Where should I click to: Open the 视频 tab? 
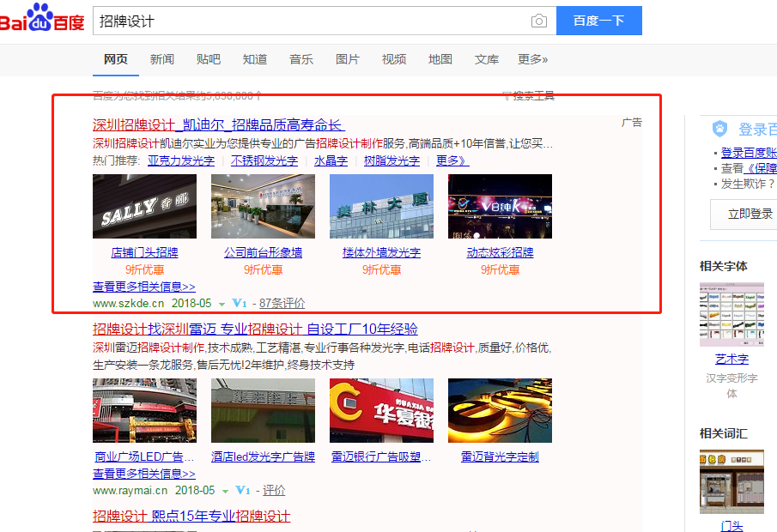394,59
